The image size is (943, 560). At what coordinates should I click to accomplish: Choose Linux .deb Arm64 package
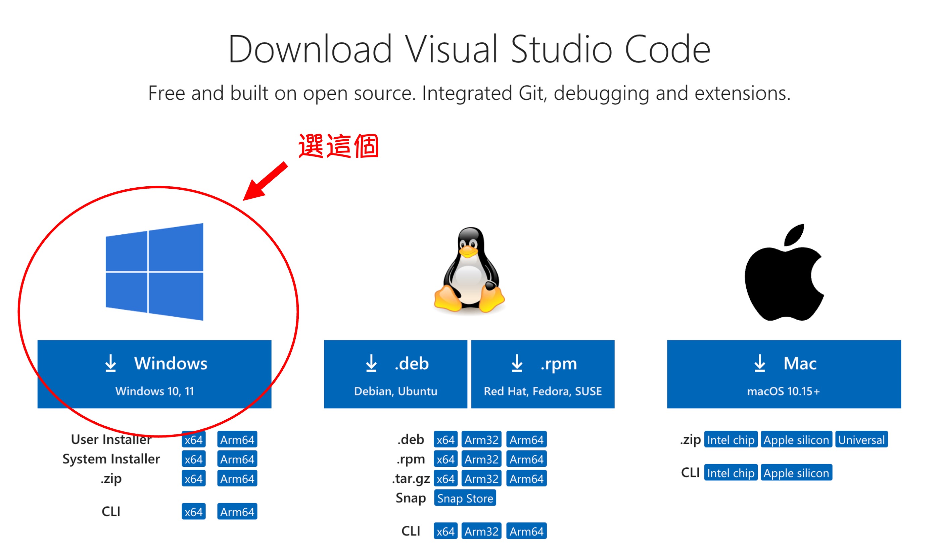pyautogui.click(x=526, y=439)
